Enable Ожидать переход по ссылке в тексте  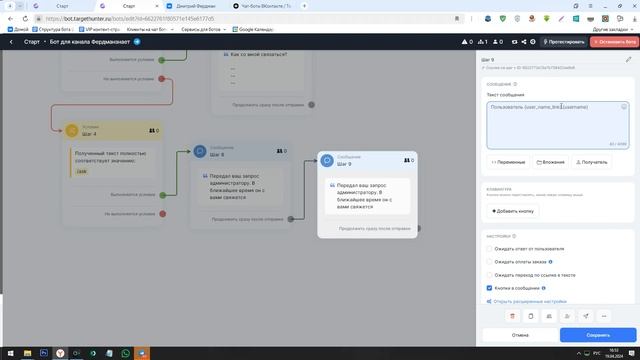[x=489, y=275]
